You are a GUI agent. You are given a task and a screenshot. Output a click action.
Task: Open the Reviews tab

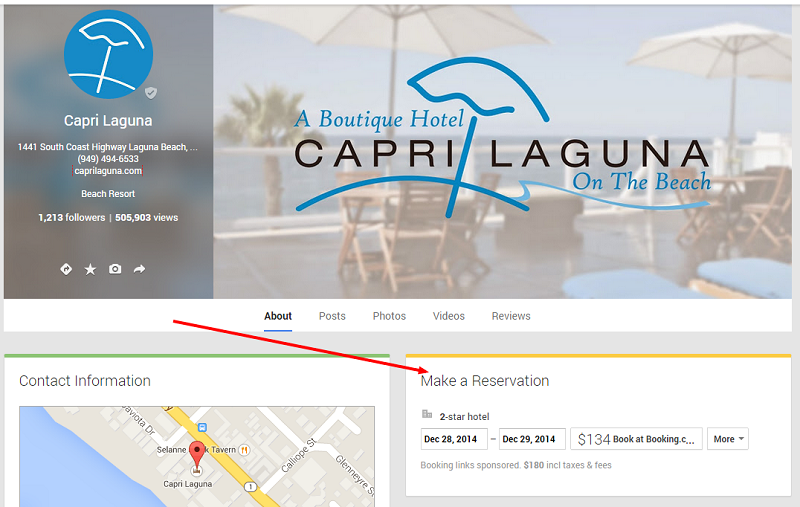click(511, 316)
